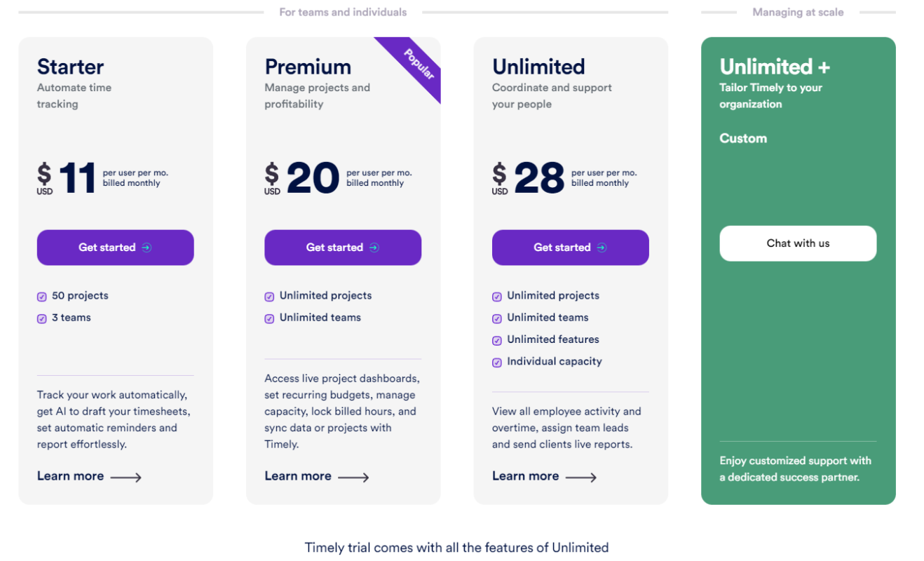
Task: Click the arrow next to Starter's Learn more
Action: [x=126, y=478]
